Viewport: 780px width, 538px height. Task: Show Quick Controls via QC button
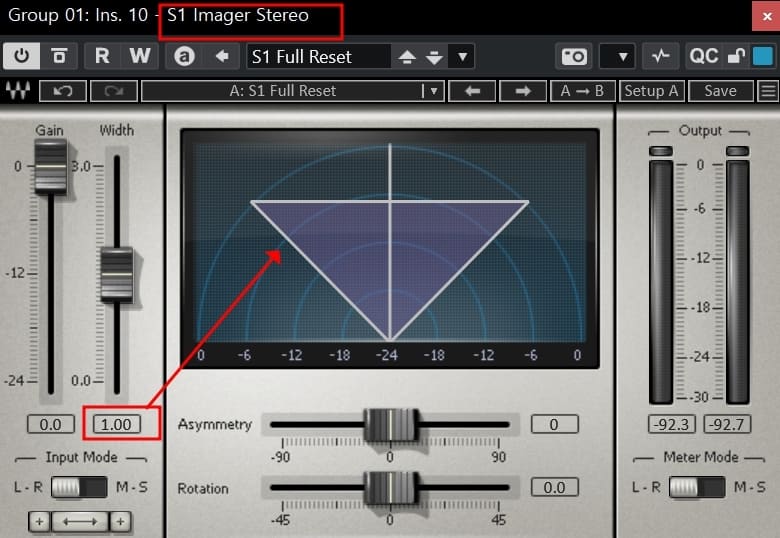pos(703,56)
